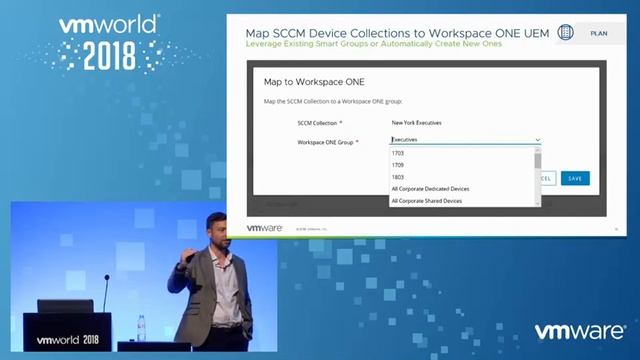Click the Map to Workspace ONE dialog title

pos(314,82)
